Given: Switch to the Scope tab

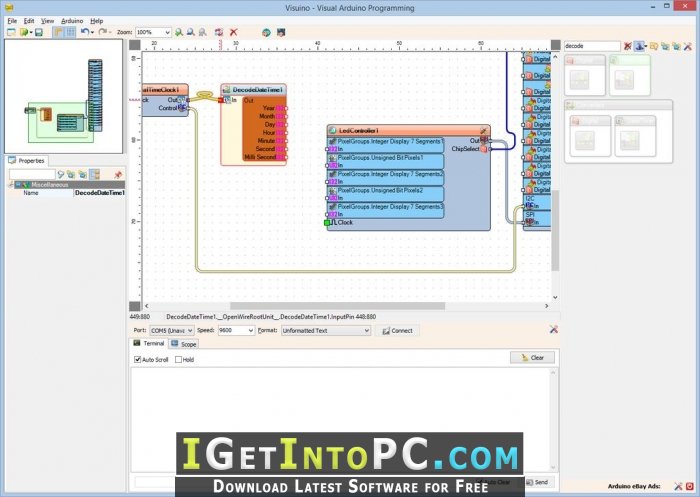Looking at the screenshot, I should 183,344.
